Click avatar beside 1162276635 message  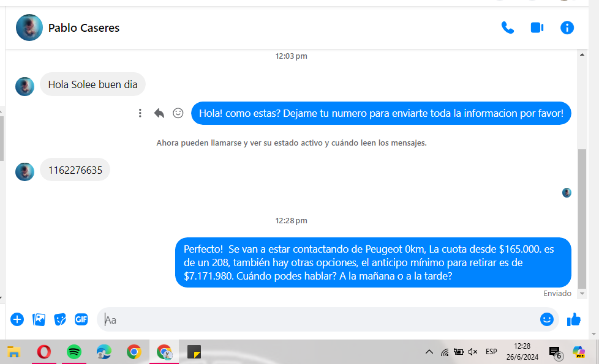coord(25,172)
